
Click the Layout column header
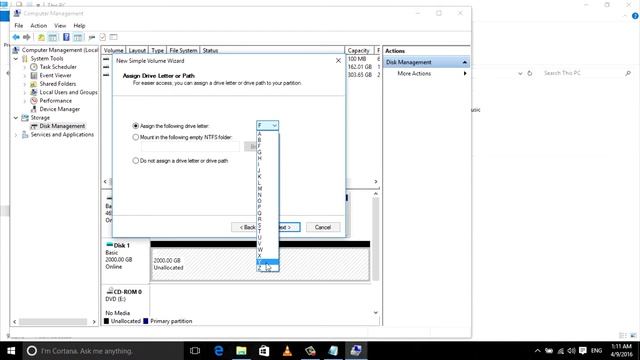[x=137, y=51]
